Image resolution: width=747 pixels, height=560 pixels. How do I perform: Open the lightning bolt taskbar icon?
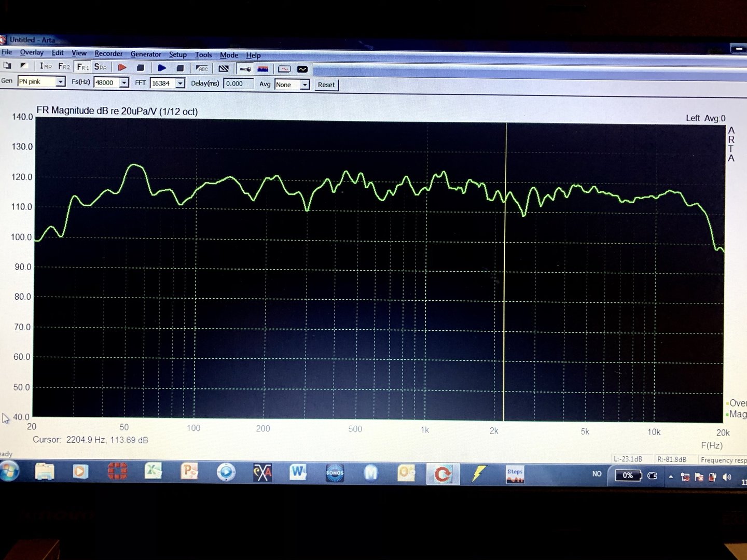click(x=478, y=474)
